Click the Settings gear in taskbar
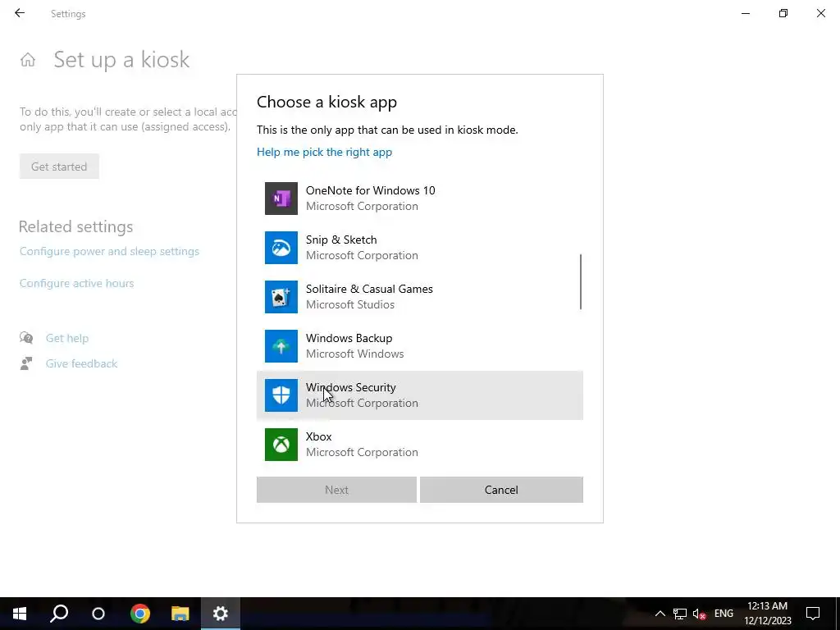840x630 pixels. pos(220,614)
